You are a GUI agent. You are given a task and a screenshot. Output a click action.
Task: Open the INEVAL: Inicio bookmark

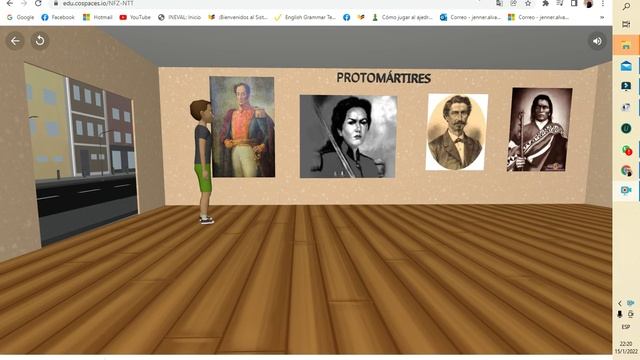tap(180, 17)
